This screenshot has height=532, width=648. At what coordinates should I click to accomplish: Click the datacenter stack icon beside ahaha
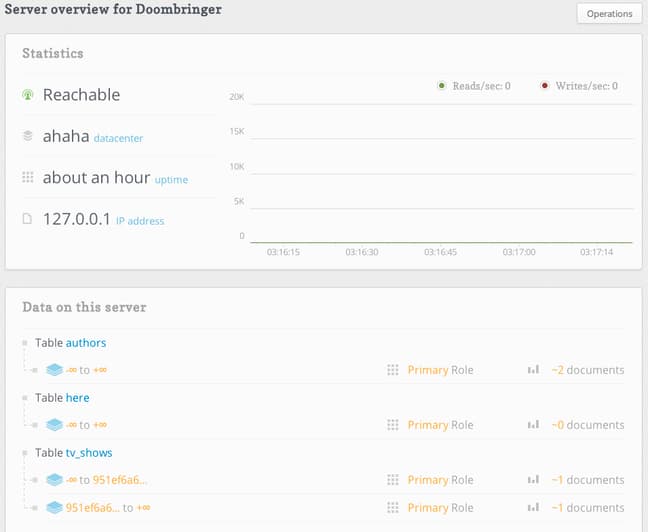point(28,136)
